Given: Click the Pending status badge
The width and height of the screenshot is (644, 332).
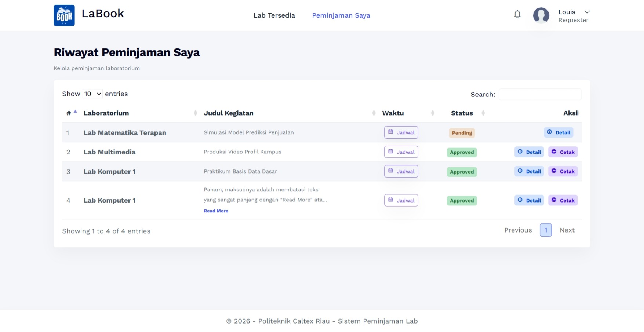Looking at the screenshot, I should [x=462, y=133].
